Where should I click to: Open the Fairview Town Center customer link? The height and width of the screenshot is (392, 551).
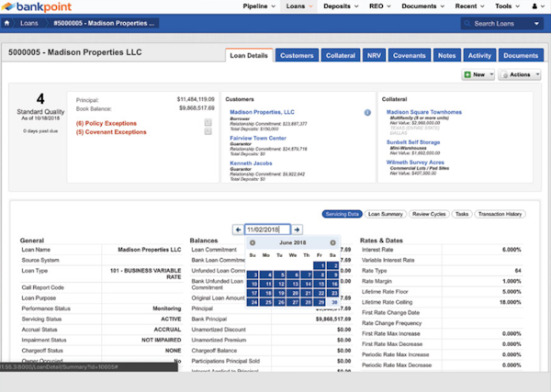click(261, 136)
